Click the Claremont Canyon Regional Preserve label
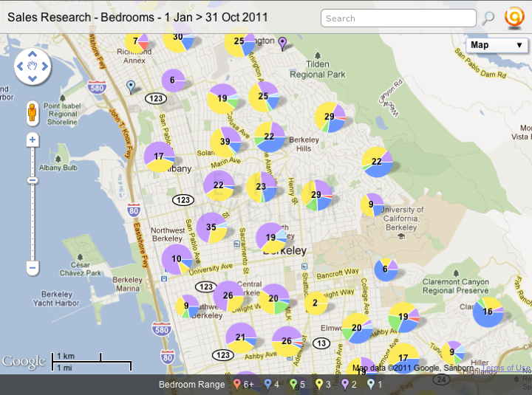Image resolution: width=532 pixels, height=395 pixels. 456,286
